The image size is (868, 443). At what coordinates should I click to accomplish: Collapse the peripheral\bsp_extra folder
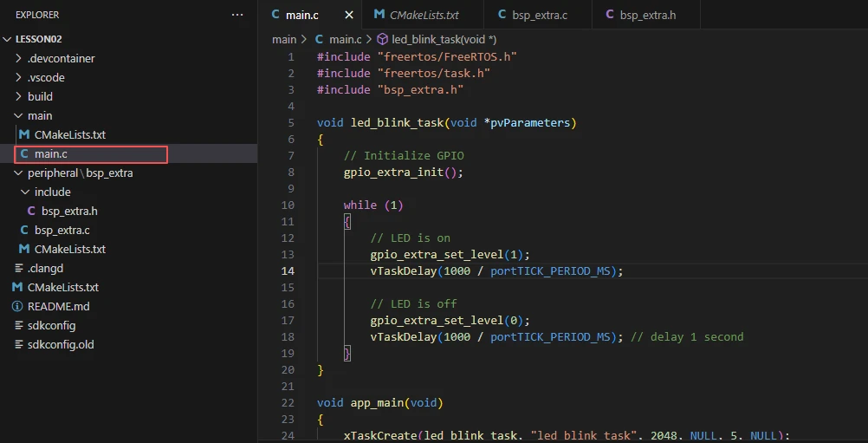pos(18,173)
